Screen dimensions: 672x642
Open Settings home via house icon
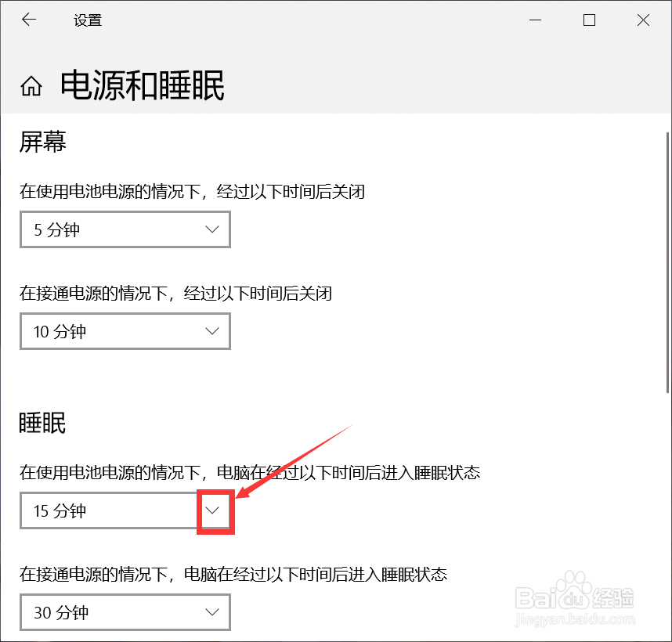click(x=31, y=85)
